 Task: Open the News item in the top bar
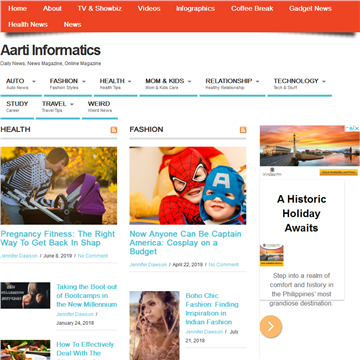click(72, 24)
